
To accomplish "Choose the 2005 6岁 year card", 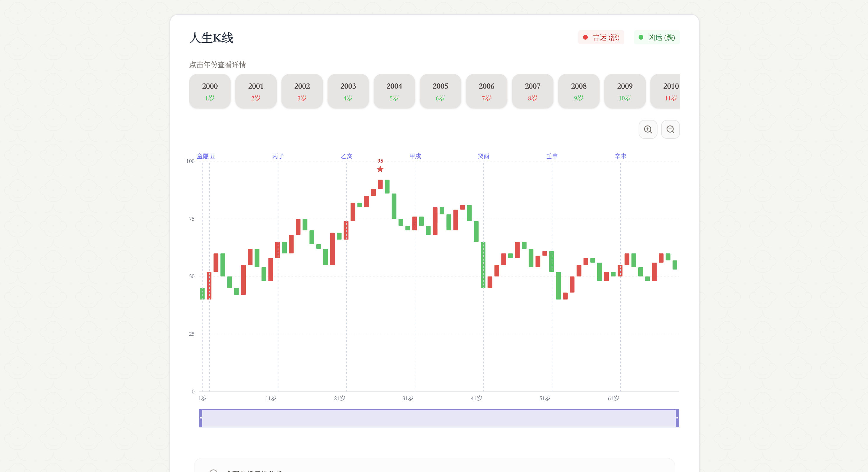I will [441, 91].
